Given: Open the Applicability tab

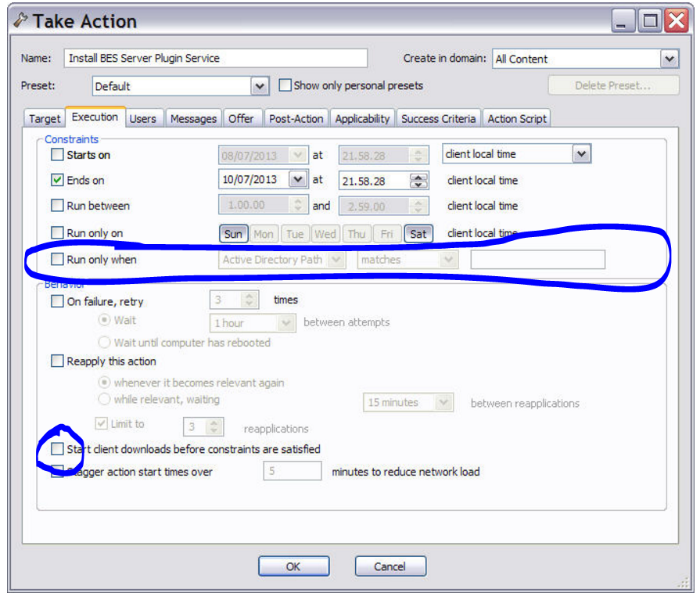Looking at the screenshot, I should 362,119.
